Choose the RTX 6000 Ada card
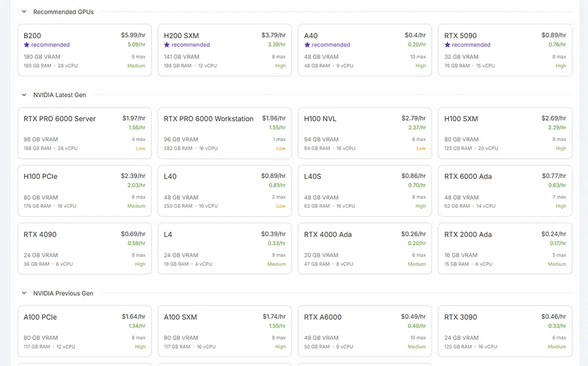Image resolution: width=588 pixels, height=366 pixels. [505, 191]
